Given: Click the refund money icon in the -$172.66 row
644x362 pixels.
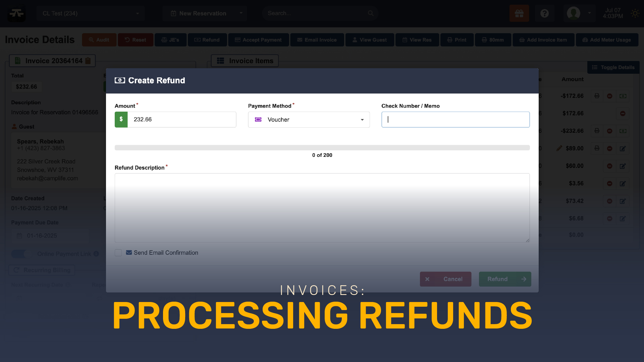Looking at the screenshot, I should coord(623,96).
